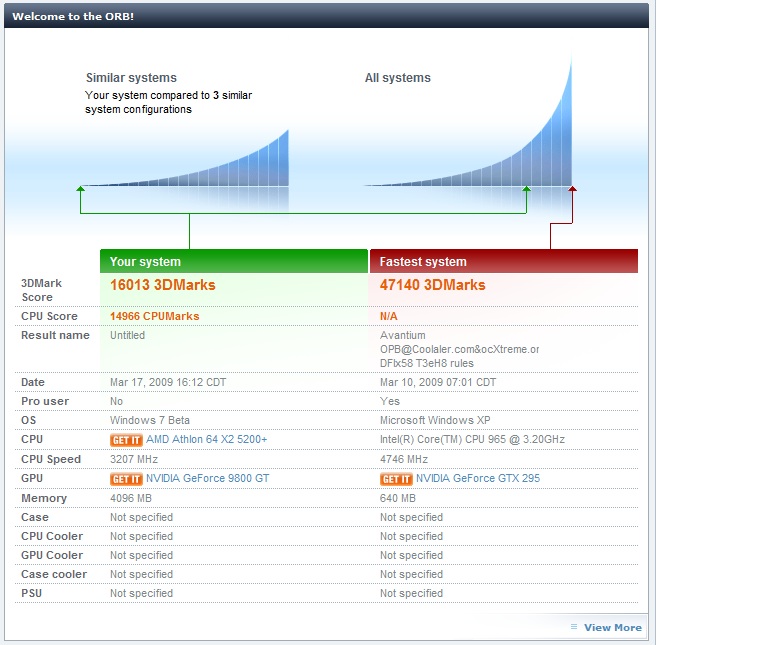Screen dimensions: 768x645
Task: Click GET IT badge beside GeForce 9800 GT
Action: [x=126, y=479]
